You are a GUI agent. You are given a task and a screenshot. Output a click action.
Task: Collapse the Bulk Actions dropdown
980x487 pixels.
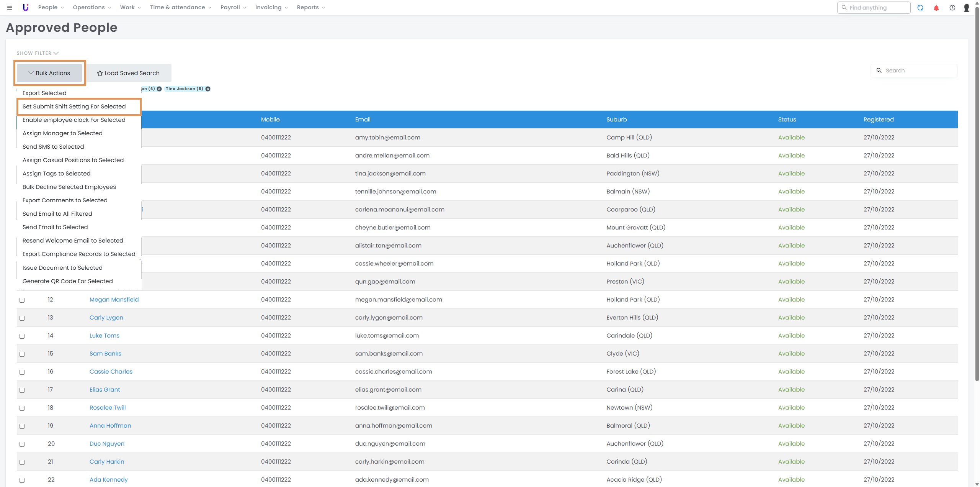click(x=49, y=73)
